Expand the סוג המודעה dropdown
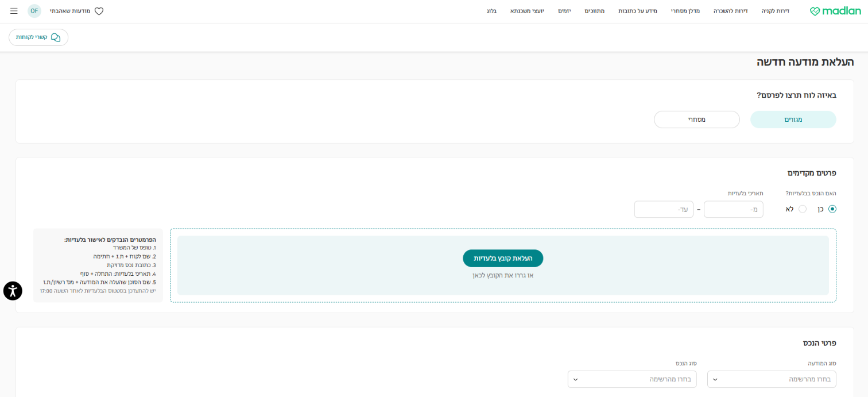 (x=772, y=379)
